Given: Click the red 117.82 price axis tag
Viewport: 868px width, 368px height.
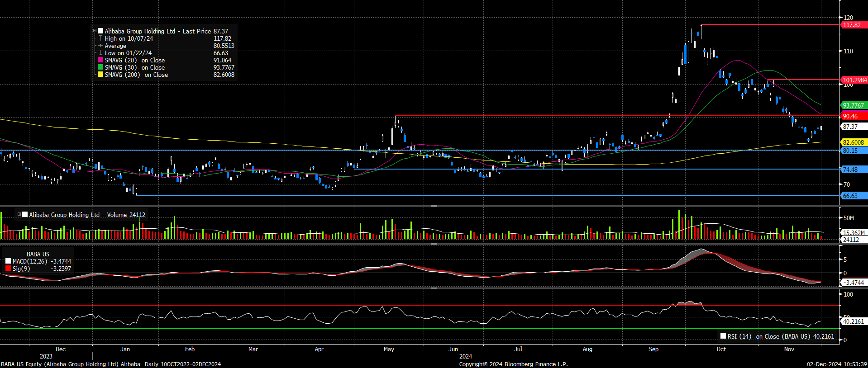Looking at the screenshot, I should point(854,25).
